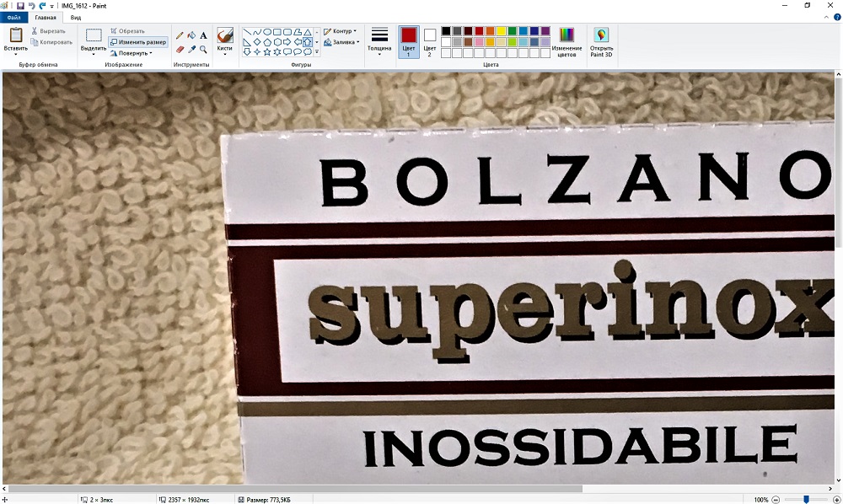The height and width of the screenshot is (504, 843).
Task: Click the vertical scrollbar down arrow
Action: pyautogui.click(x=838, y=481)
